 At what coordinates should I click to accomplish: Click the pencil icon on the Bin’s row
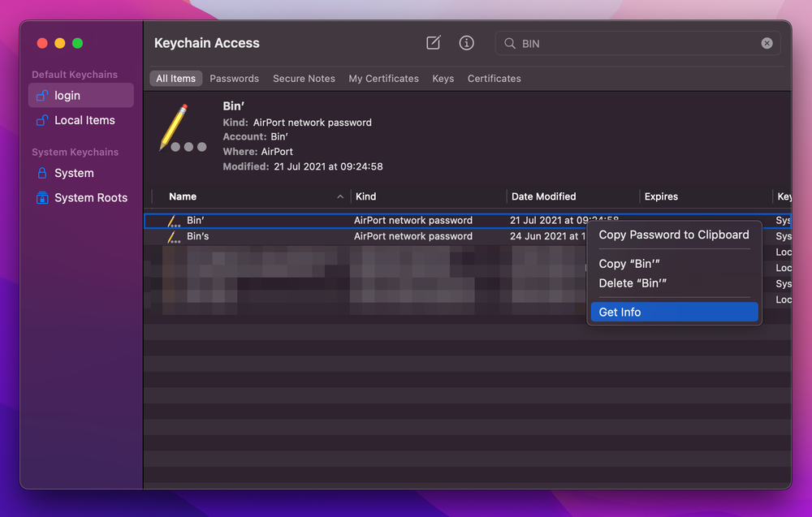tap(174, 237)
